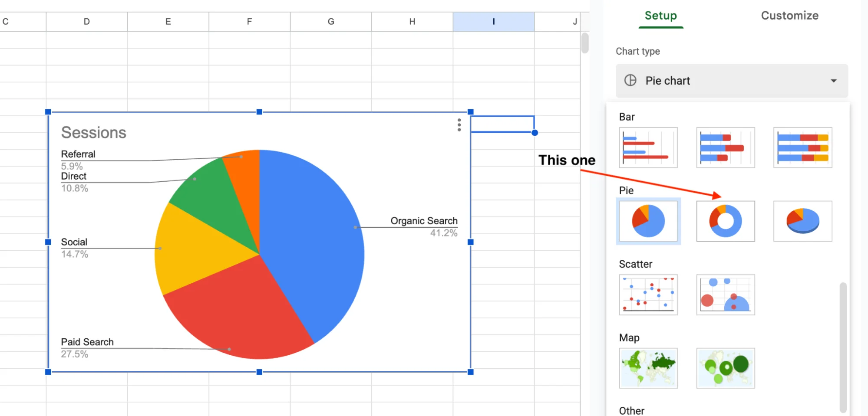Click the chart type list scrollbar
The image size is (868, 416).
tap(843, 347)
